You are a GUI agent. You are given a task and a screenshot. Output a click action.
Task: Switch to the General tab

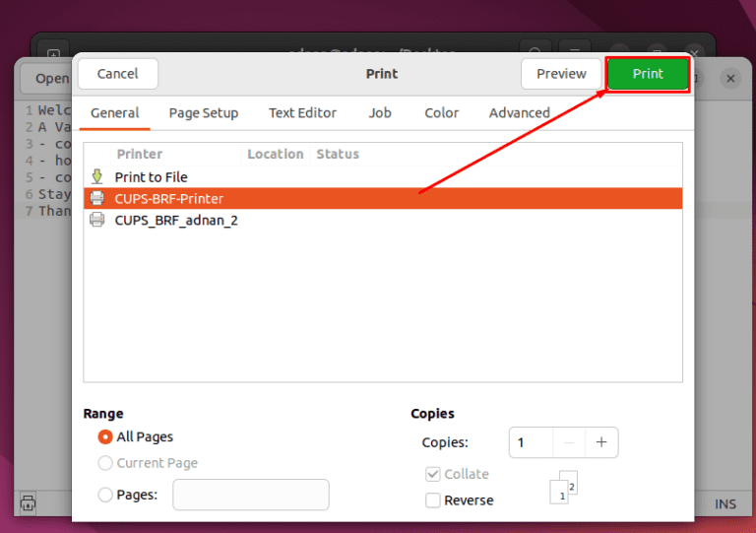click(115, 113)
